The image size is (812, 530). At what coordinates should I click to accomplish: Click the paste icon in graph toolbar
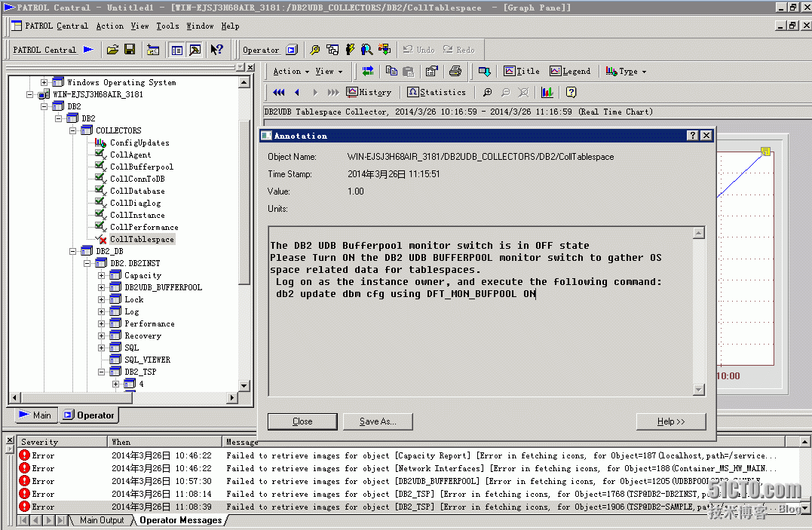tap(409, 71)
